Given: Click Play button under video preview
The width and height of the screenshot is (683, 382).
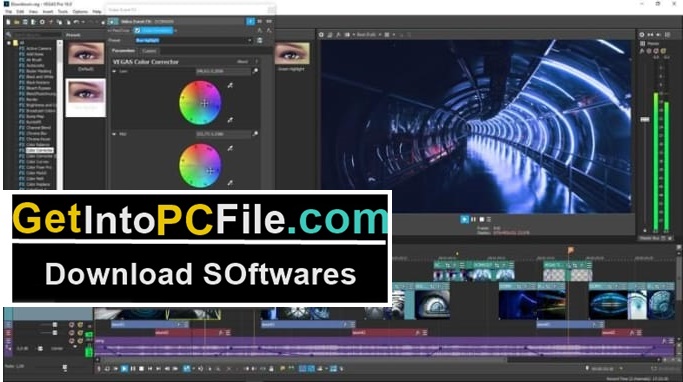Looking at the screenshot, I should pyautogui.click(x=464, y=219).
